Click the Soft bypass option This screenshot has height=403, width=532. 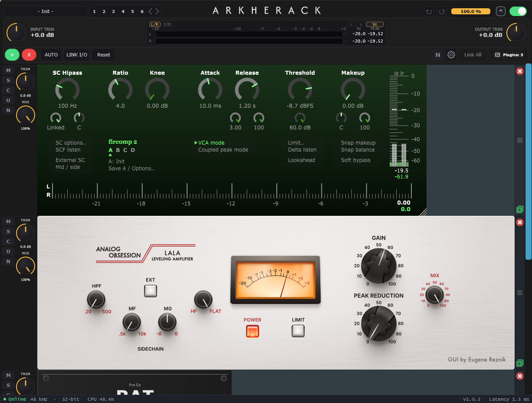click(x=356, y=160)
